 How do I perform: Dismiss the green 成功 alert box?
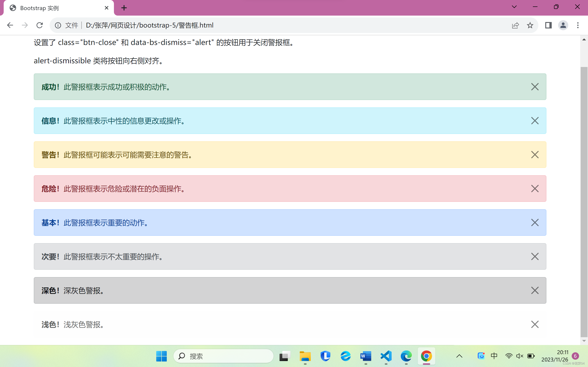point(534,87)
